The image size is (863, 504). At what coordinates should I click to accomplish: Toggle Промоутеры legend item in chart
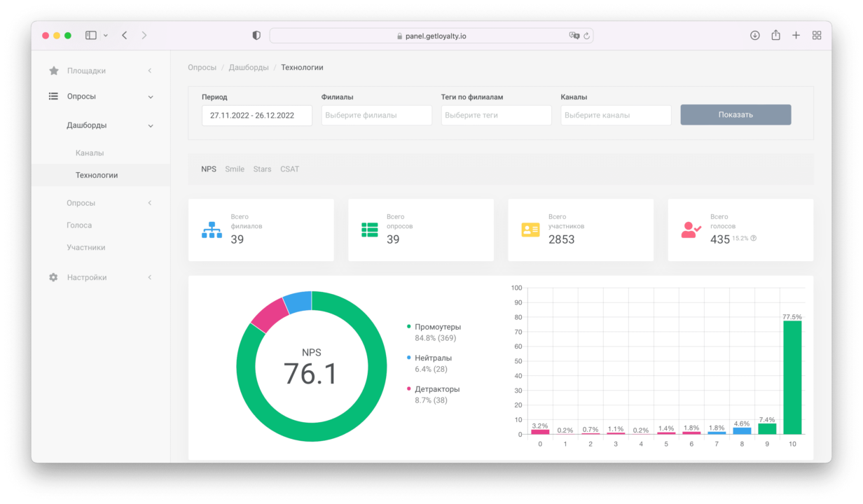(x=437, y=327)
